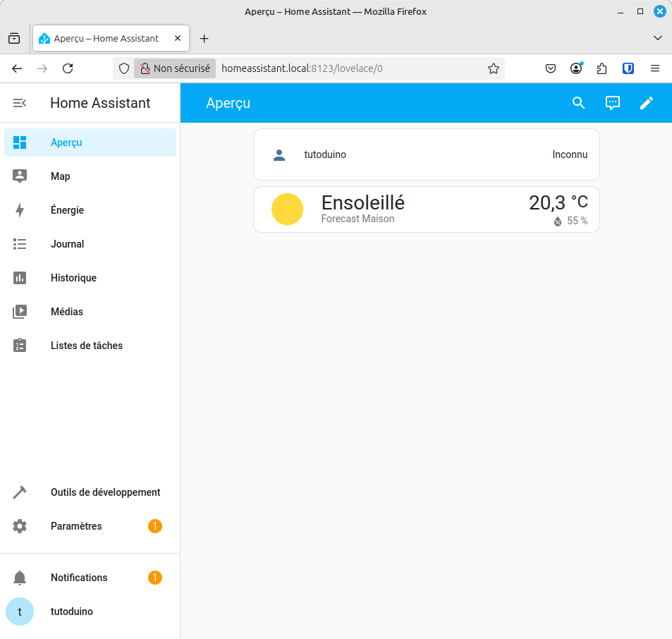Image resolution: width=672 pixels, height=639 pixels.
Task: Open developer tools hammer icon
Action: click(20, 492)
